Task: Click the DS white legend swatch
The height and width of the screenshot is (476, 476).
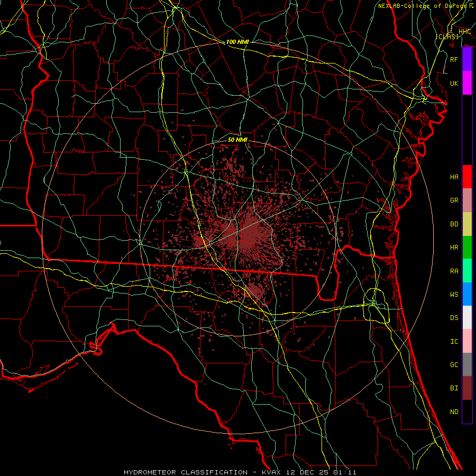Action: (x=467, y=317)
